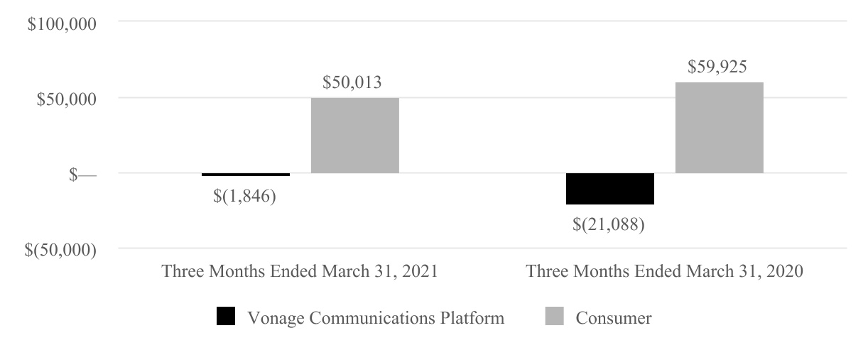The width and height of the screenshot is (868, 355).
Task: Click the $59,925 data label
Action: [717, 67]
